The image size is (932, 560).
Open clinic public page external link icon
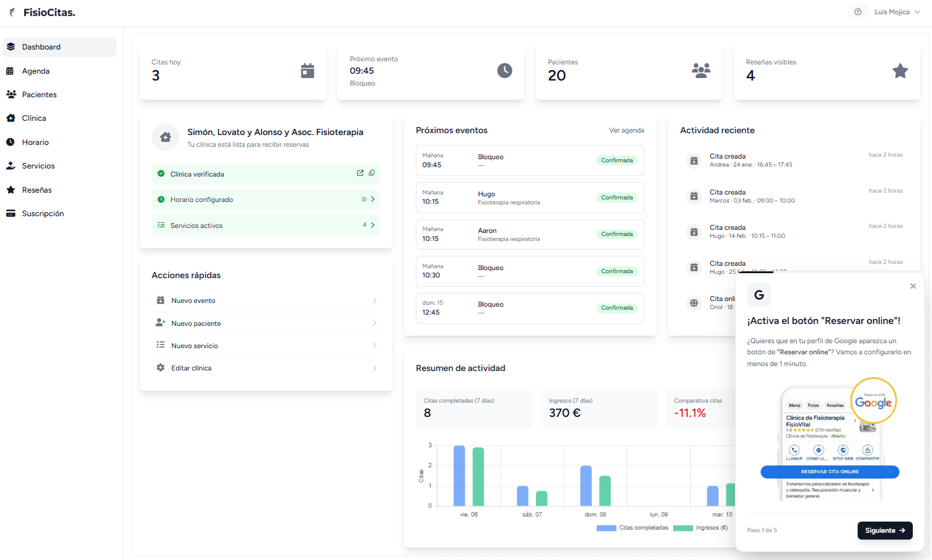(x=360, y=173)
